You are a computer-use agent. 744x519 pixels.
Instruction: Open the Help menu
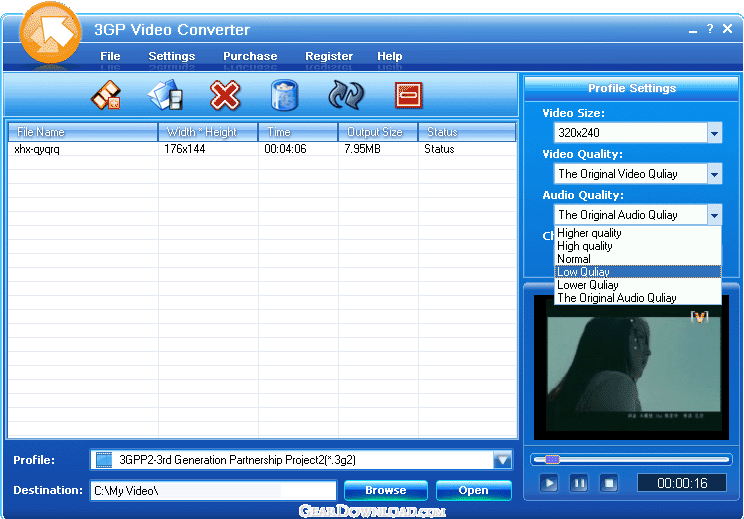click(390, 56)
